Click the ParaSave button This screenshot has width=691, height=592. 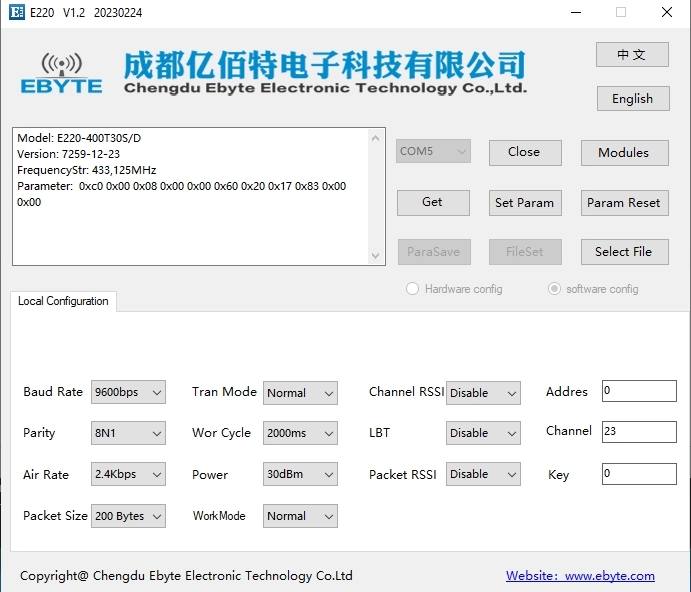point(434,252)
